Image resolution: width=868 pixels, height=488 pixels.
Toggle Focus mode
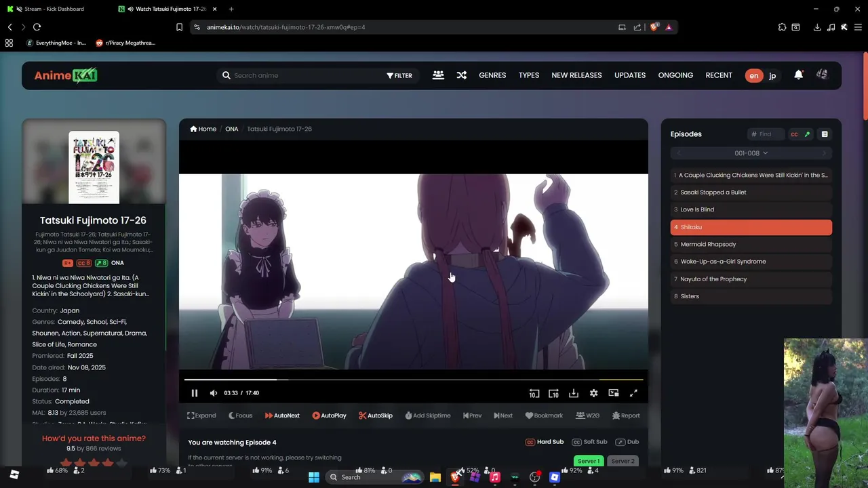[x=240, y=415]
